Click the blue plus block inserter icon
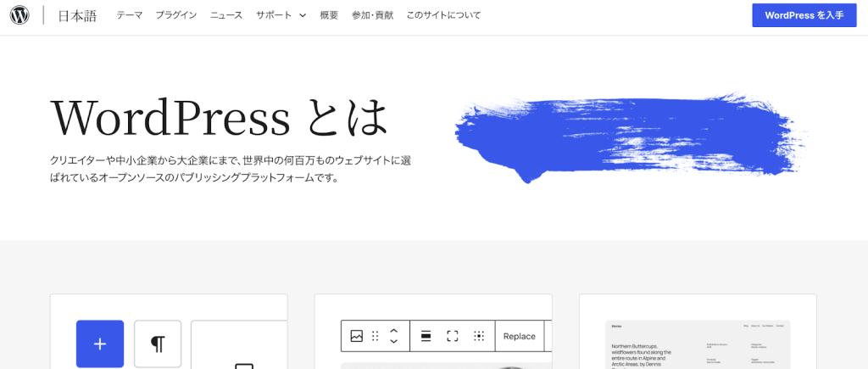868x369 pixels. click(100, 344)
